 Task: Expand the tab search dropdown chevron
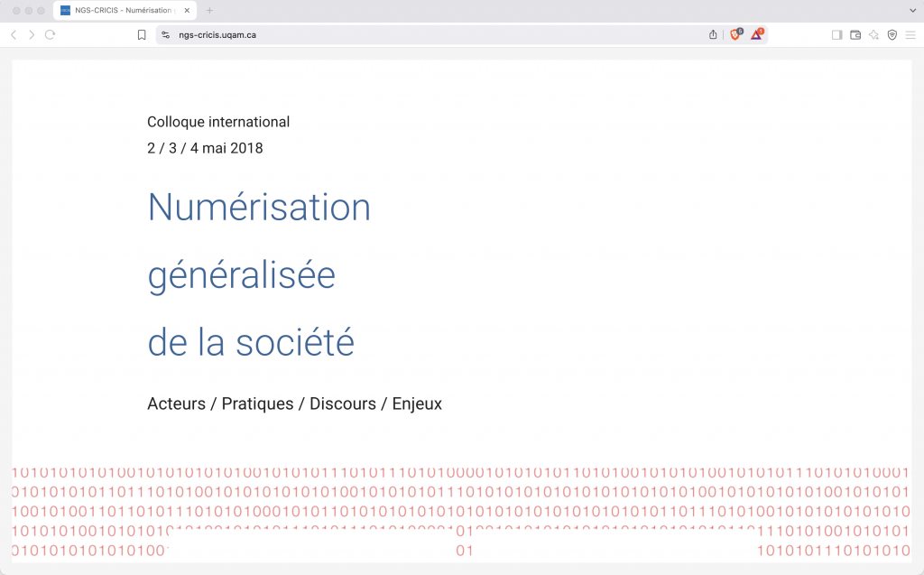click(912, 10)
